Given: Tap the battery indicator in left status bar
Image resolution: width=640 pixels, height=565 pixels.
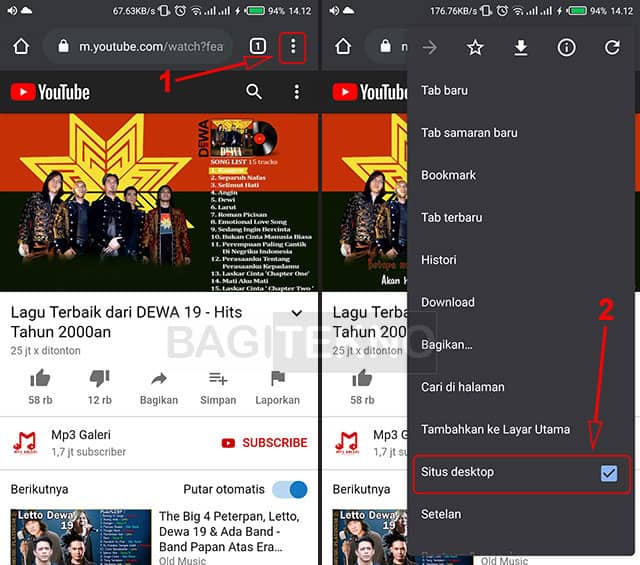Looking at the screenshot, I should (256, 11).
